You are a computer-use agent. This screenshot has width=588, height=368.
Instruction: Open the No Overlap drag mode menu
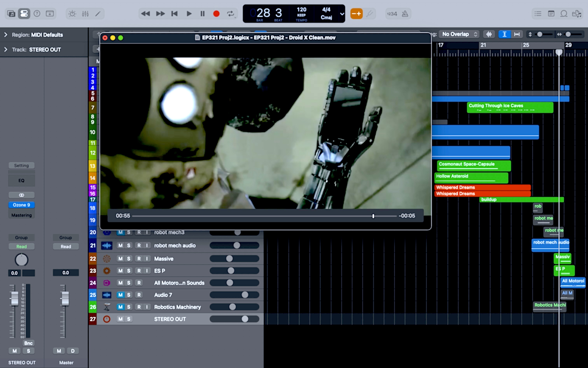[x=459, y=34]
